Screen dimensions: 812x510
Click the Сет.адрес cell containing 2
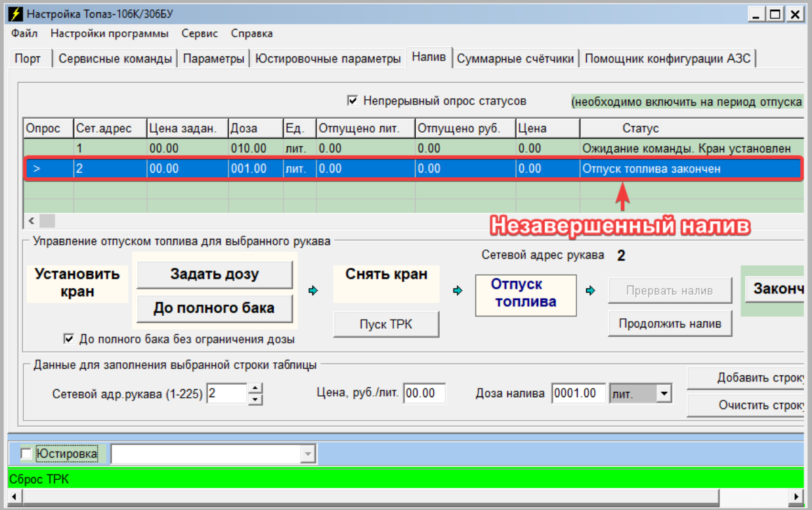click(110, 169)
